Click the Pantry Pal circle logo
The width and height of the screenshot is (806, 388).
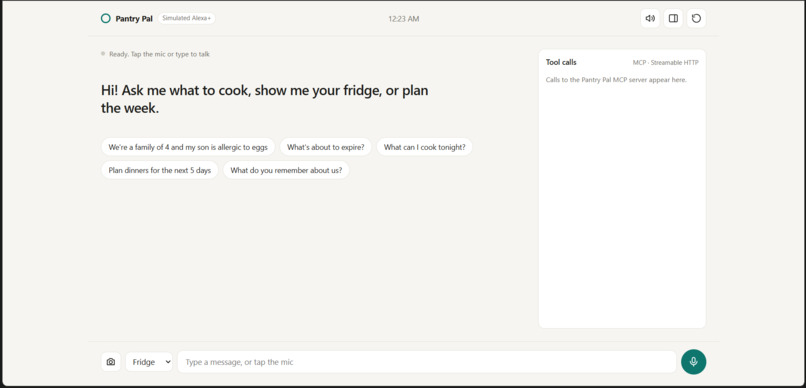105,19
